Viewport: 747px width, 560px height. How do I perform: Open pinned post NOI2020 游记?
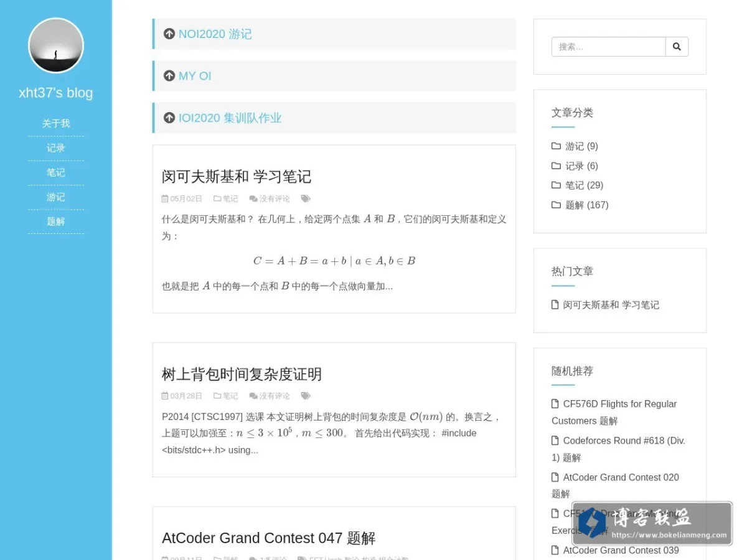click(x=215, y=34)
